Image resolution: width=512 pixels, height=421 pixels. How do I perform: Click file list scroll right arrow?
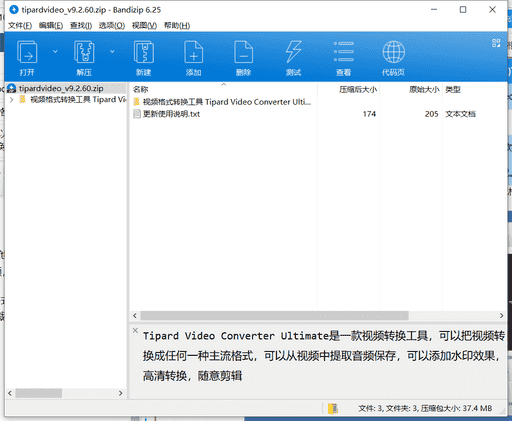point(501,315)
